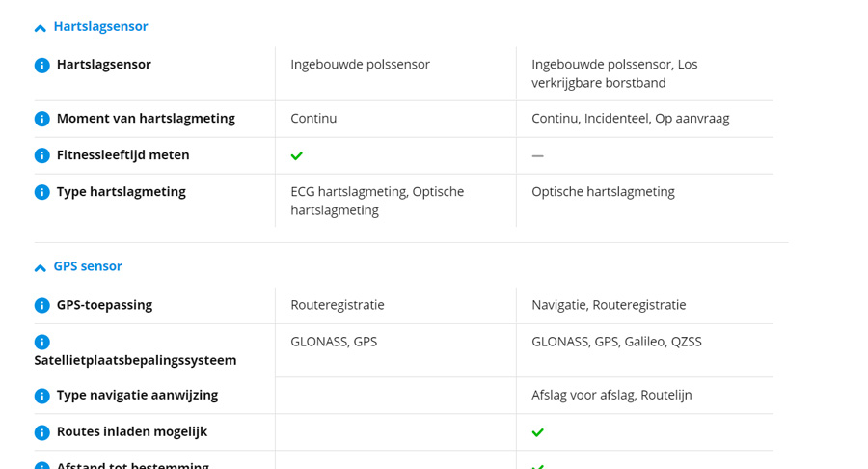Click info icon beside Hartslagsensor row
This screenshot has width=868, height=469.
(x=42, y=66)
